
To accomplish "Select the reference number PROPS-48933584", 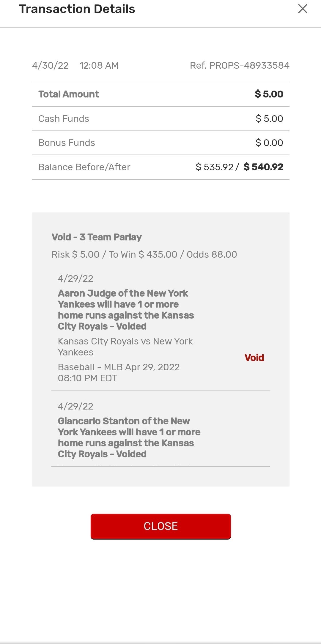I will pyautogui.click(x=240, y=65).
